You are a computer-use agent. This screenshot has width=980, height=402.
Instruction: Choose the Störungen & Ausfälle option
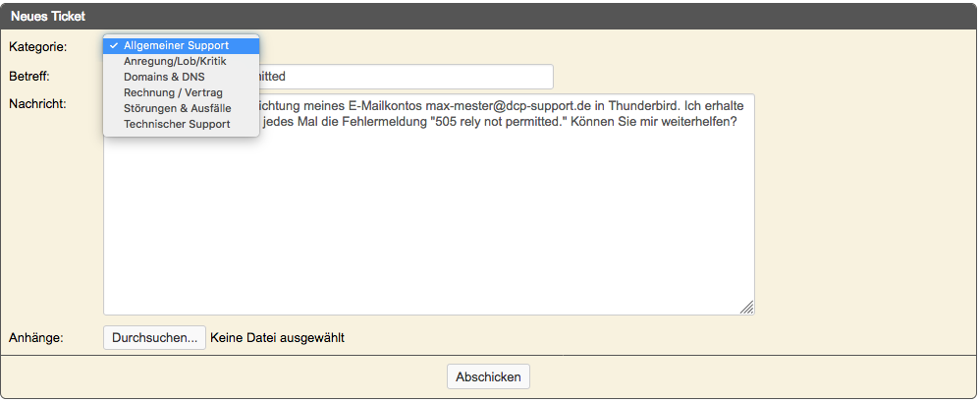point(182,108)
